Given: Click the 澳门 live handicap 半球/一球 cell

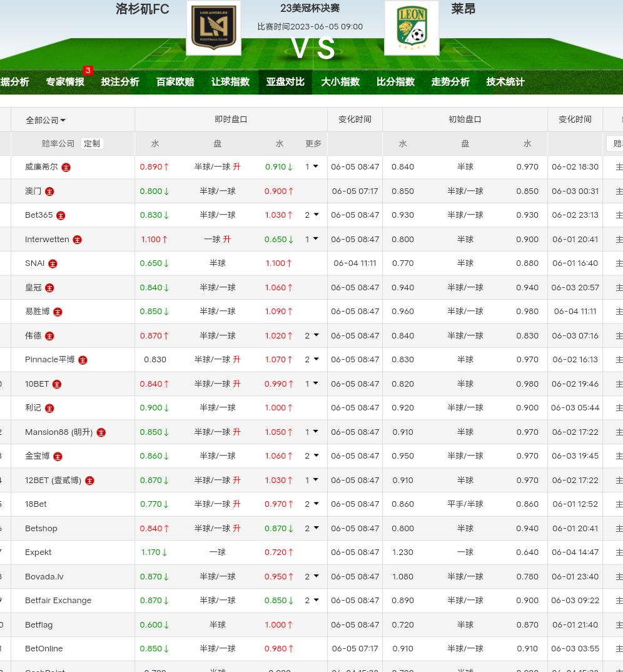Looking at the screenshot, I should [x=218, y=191].
